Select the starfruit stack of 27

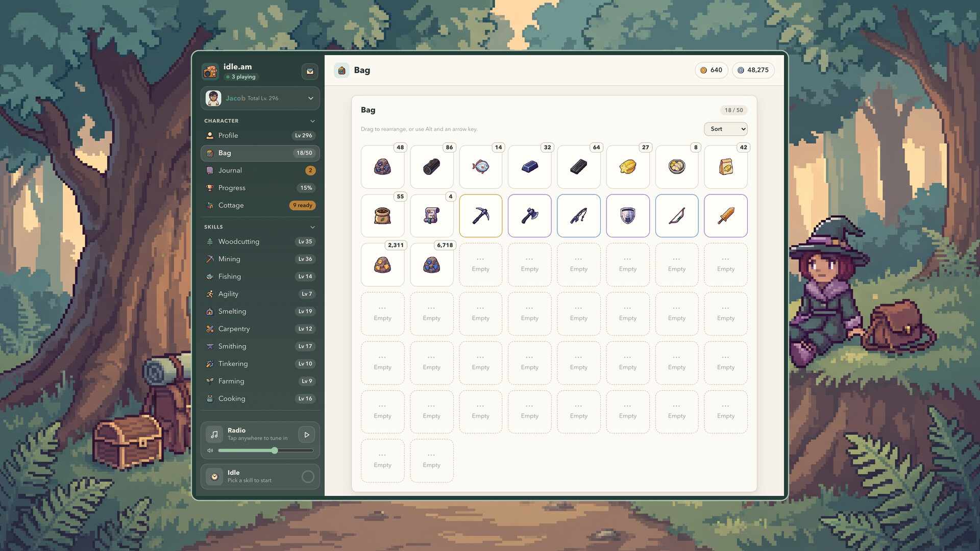pyautogui.click(x=627, y=167)
